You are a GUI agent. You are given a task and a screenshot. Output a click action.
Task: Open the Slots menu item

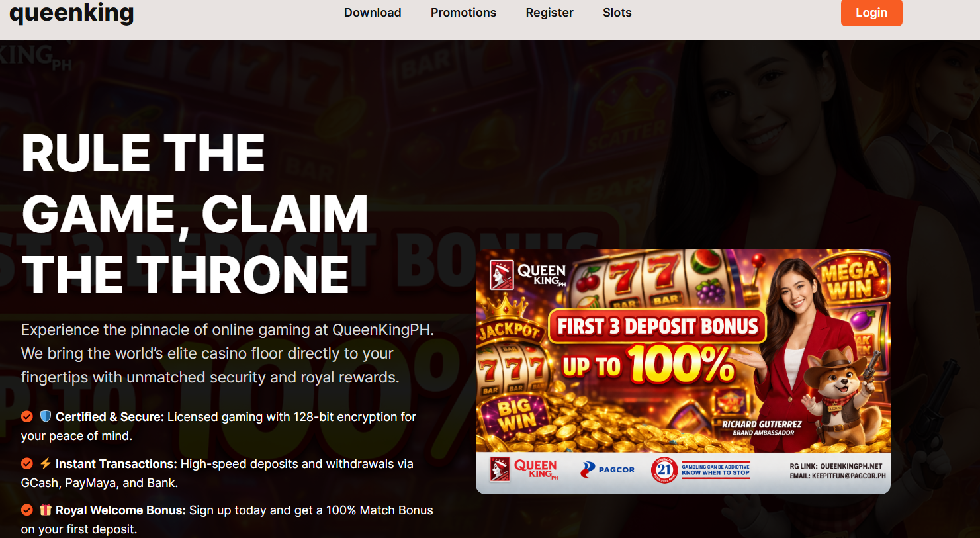(617, 13)
